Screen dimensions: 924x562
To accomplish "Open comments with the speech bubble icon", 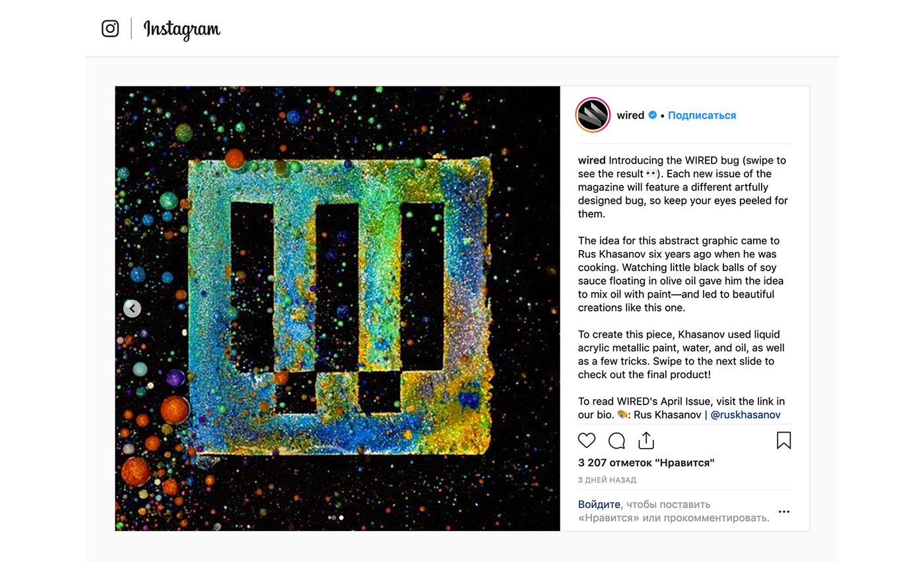I will coord(616,441).
